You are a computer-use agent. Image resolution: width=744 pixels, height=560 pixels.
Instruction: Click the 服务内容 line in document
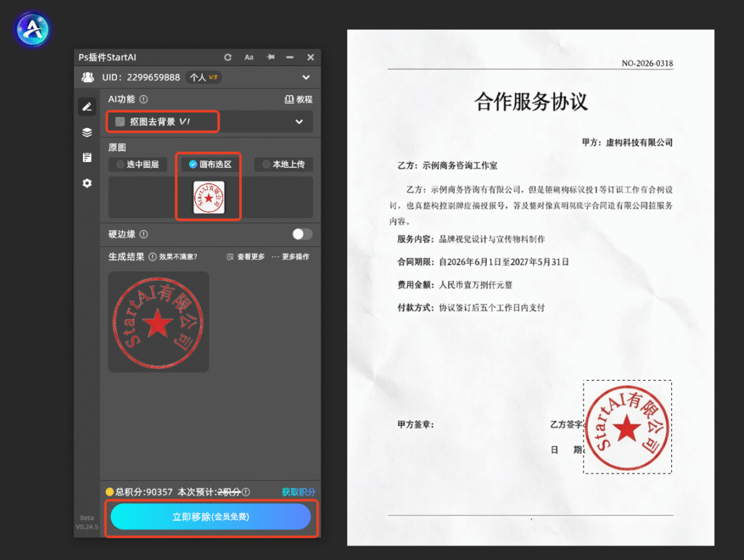coord(471,239)
